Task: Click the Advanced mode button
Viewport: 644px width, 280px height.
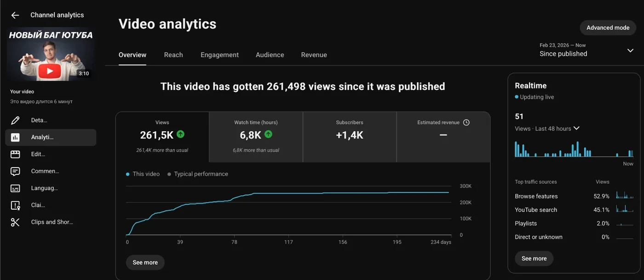Action: point(608,28)
